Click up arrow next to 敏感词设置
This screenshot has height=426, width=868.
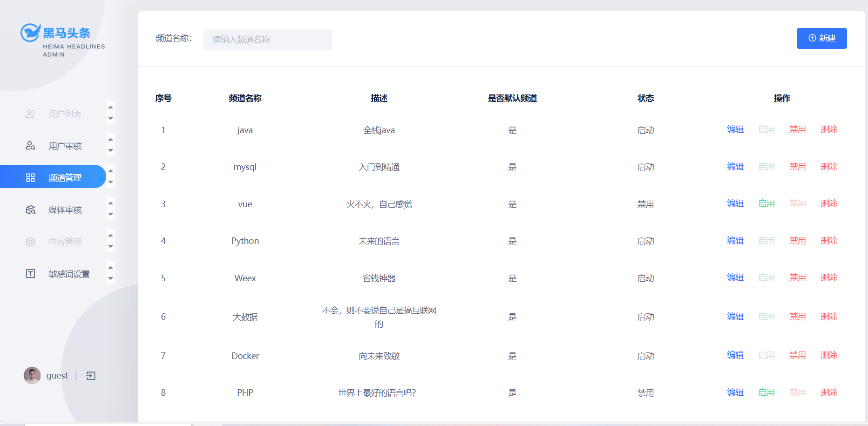(x=110, y=267)
